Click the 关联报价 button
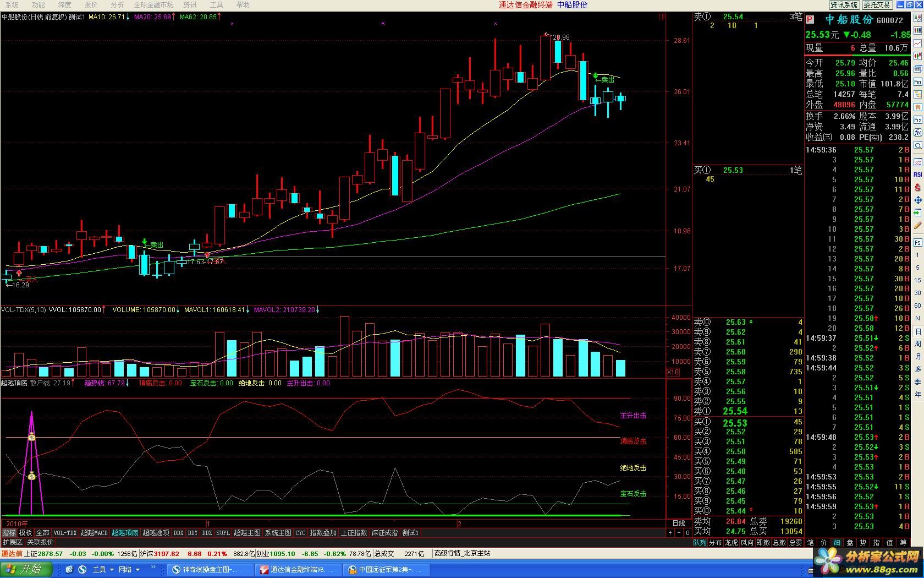 40,542
